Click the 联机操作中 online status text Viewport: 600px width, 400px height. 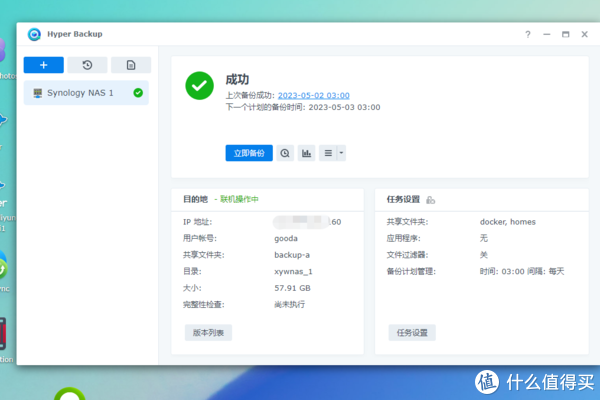tap(239, 199)
